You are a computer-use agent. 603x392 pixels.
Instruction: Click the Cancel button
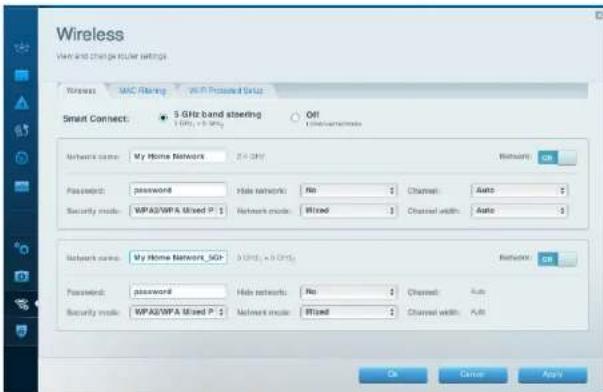[x=473, y=375]
